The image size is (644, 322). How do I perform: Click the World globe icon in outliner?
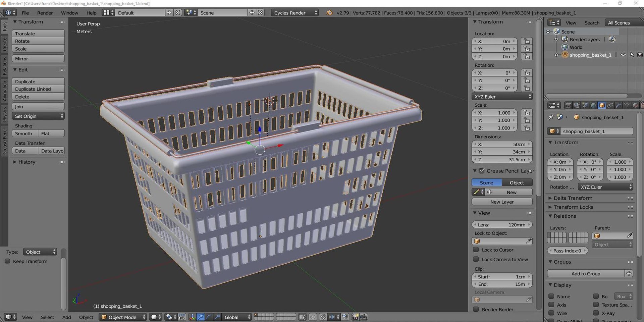coord(565,47)
